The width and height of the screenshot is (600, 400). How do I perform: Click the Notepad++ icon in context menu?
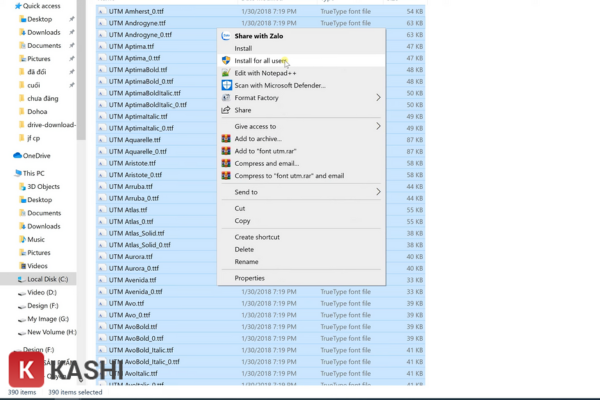tap(226, 73)
